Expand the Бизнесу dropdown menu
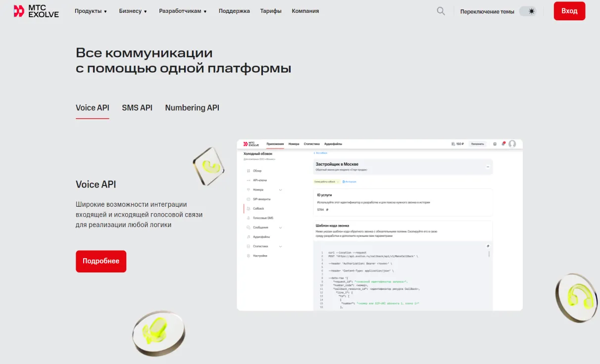 coord(133,11)
